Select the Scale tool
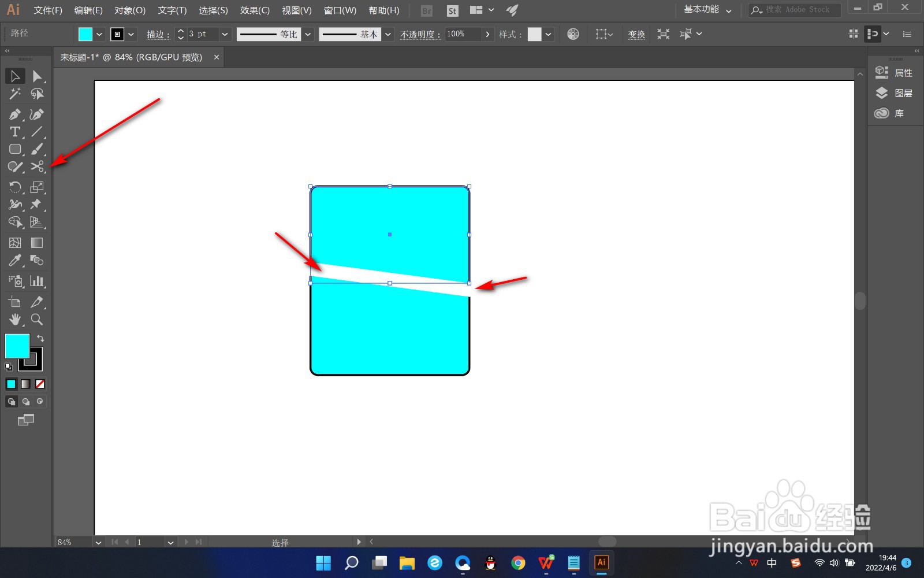The image size is (924, 578). coord(37,187)
